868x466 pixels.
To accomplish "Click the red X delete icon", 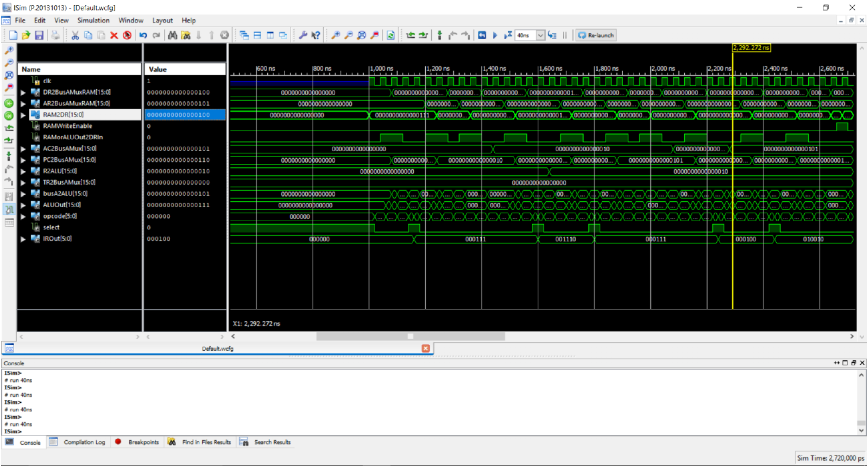I will tap(114, 35).
